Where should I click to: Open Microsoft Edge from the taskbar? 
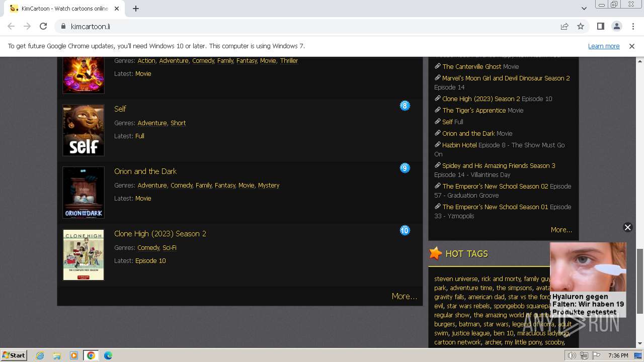[x=108, y=355]
